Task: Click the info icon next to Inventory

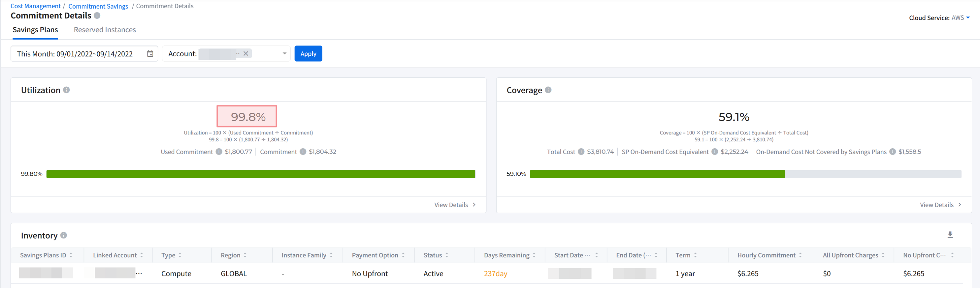Action: 64,235
